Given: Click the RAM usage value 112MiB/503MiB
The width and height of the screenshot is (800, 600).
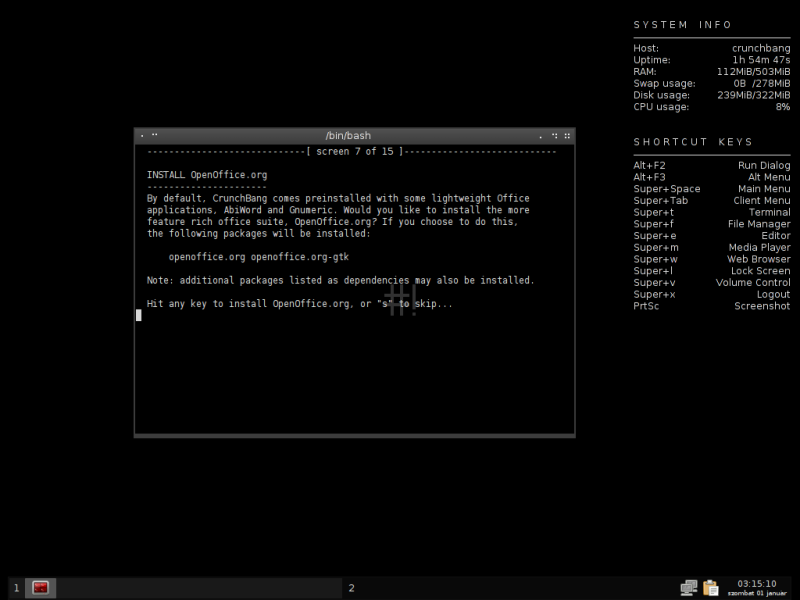Looking at the screenshot, I should [753, 71].
